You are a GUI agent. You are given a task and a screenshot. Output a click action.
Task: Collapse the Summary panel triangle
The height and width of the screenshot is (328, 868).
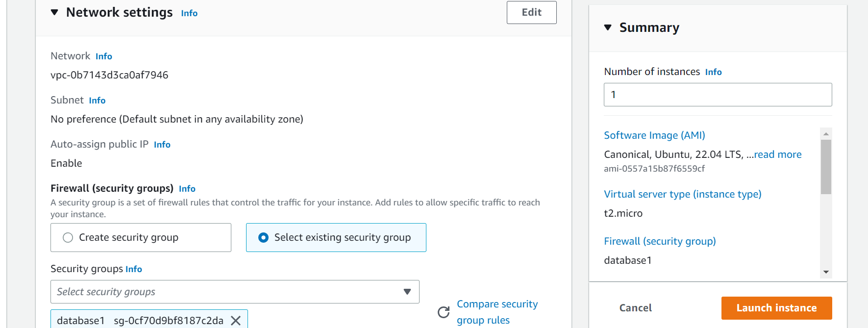pyautogui.click(x=608, y=27)
